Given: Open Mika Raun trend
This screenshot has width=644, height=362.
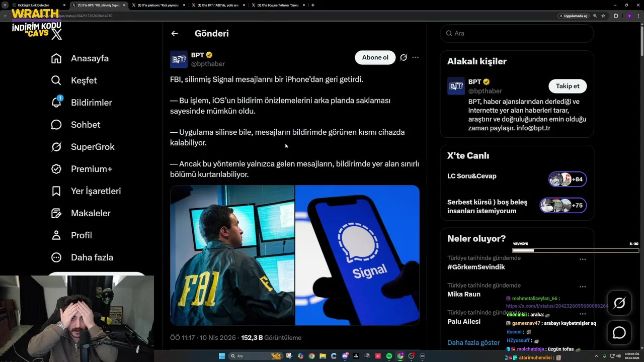Looking at the screenshot, I should click(464, 294).
